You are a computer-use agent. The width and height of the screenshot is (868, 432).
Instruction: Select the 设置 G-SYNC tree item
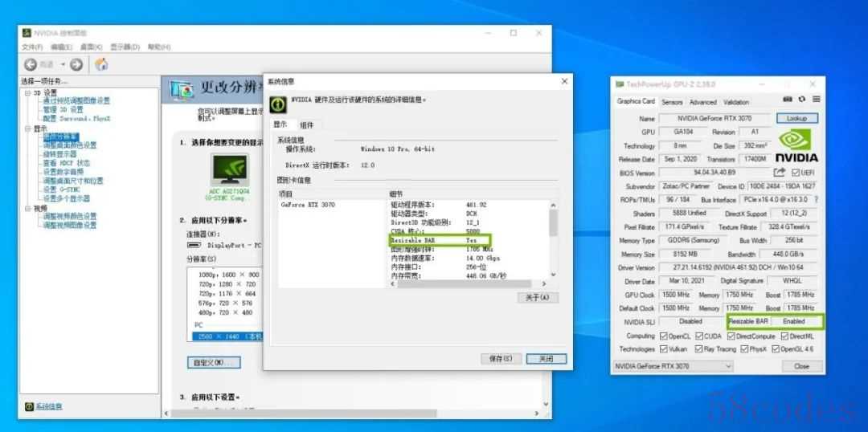tap(62, 190)
